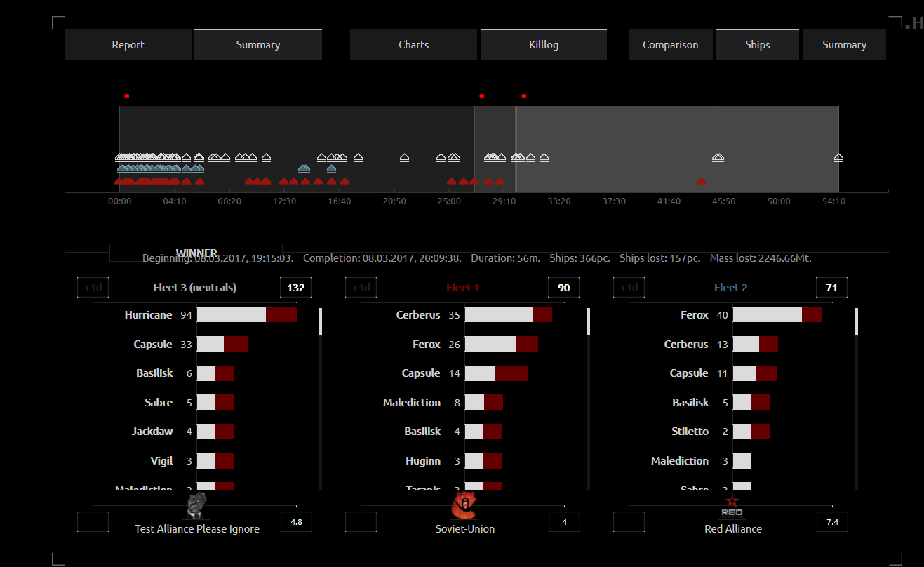The width and height of the screenshot is (924, 567).
Task: Open the Report tab
Action: pyautogui.click(x=128, y=45)
